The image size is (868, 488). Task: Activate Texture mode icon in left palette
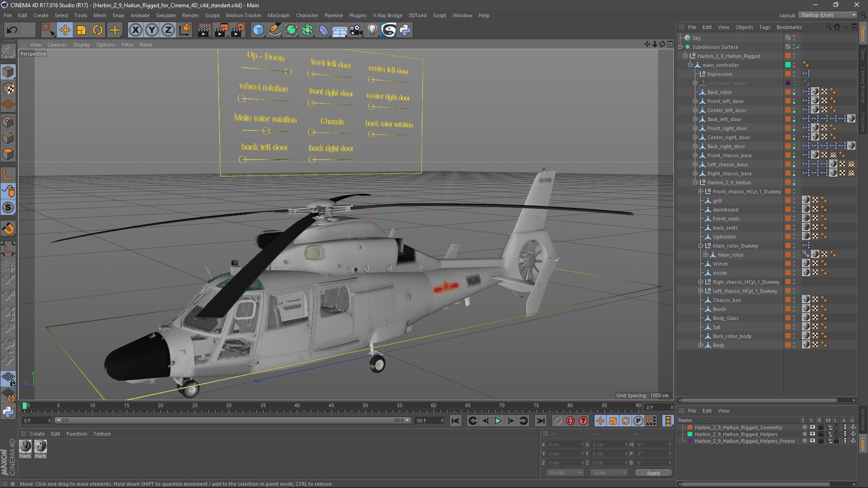[8, 89]
